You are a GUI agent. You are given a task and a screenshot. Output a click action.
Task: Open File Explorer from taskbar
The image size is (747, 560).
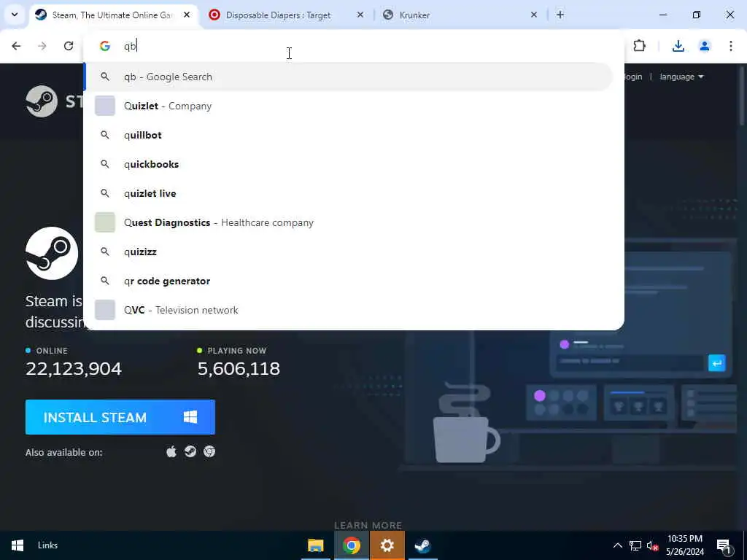pos(315,545)
